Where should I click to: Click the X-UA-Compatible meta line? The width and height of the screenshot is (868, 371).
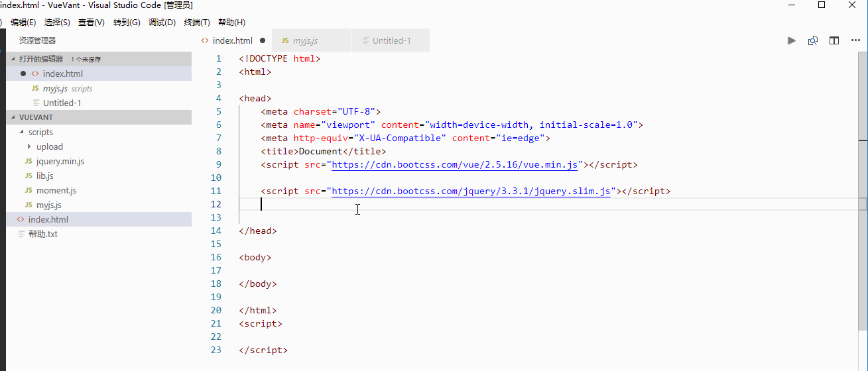tap(406, 138)
